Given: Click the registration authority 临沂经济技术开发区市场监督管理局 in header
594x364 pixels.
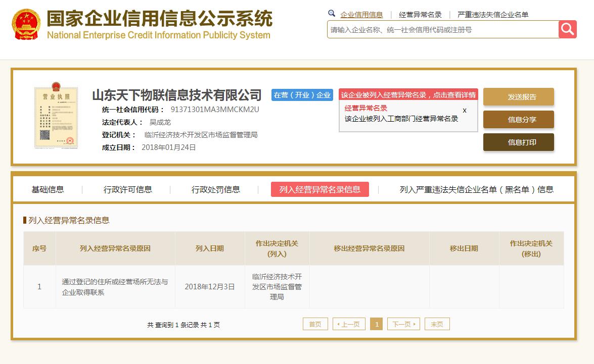Looking at the screenshot, I should [201, 135].
